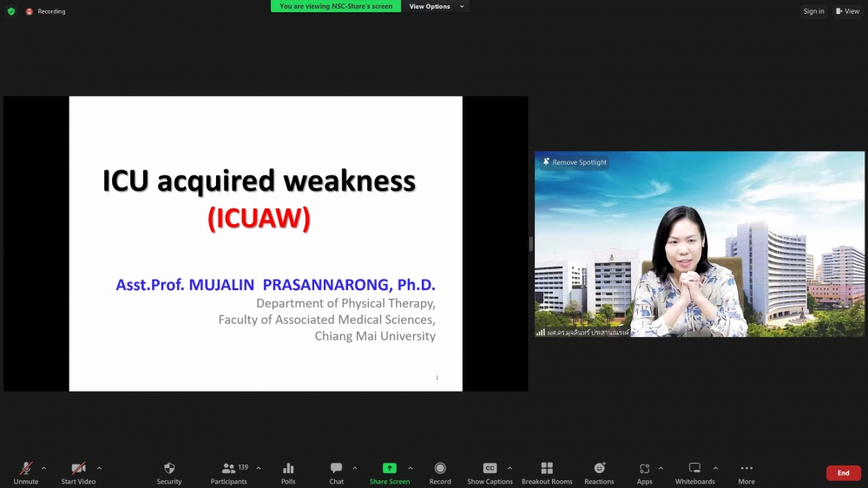
Task: Open the Polls icon
Action: 288,469
